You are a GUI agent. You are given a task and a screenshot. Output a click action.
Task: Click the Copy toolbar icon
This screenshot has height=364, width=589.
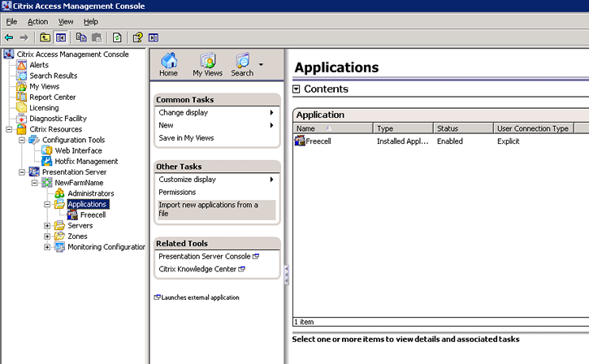pos(81,37)
